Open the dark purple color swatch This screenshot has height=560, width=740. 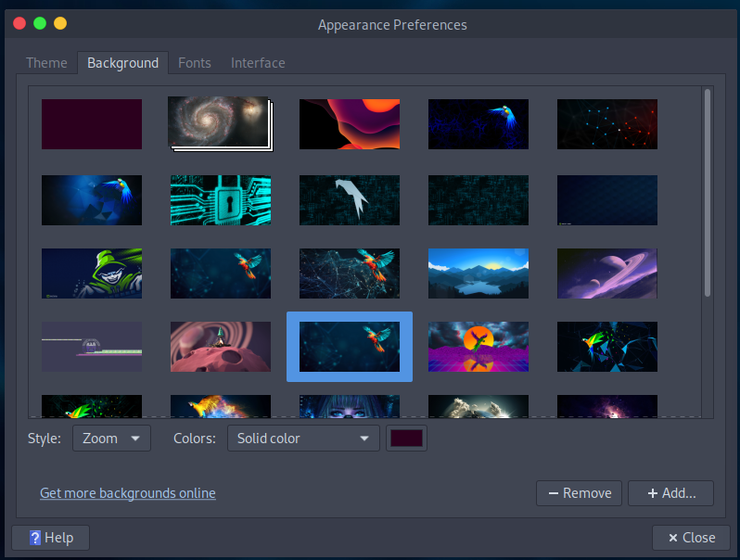click(406, 439)
